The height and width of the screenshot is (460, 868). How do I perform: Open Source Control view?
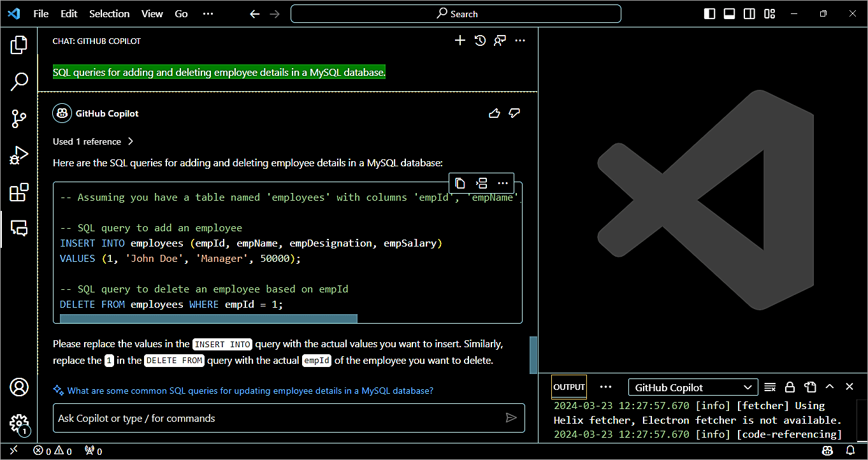pyautogui.click(x=19, y=119)
